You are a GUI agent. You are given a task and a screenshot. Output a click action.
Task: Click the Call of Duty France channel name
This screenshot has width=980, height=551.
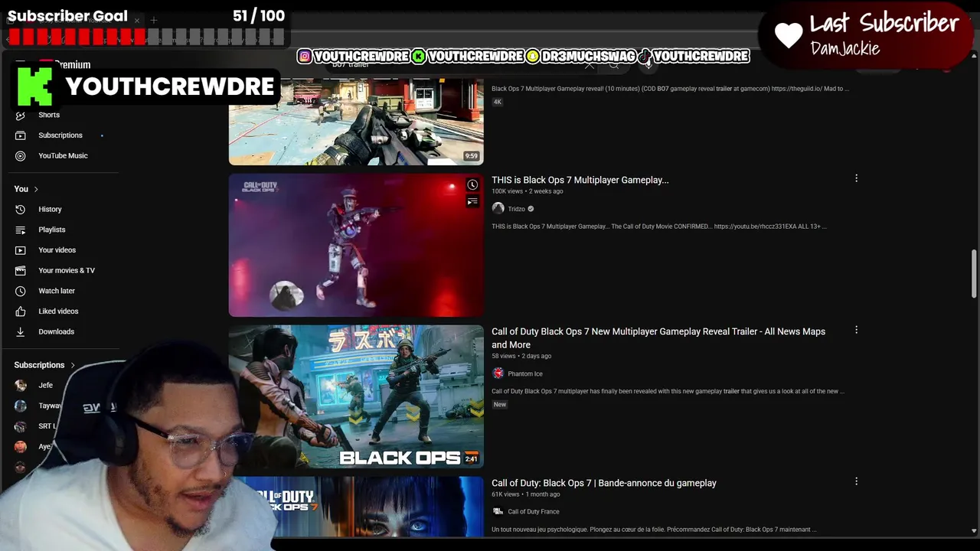point(534,511)
